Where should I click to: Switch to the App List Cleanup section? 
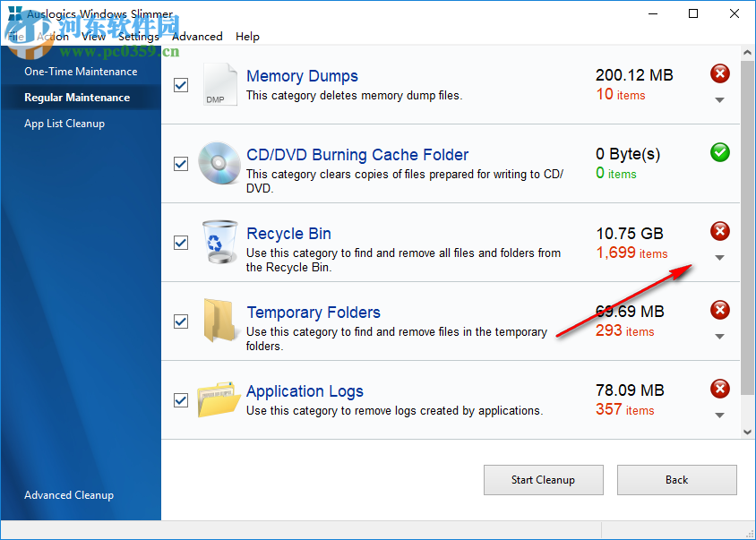coord(64,124)
